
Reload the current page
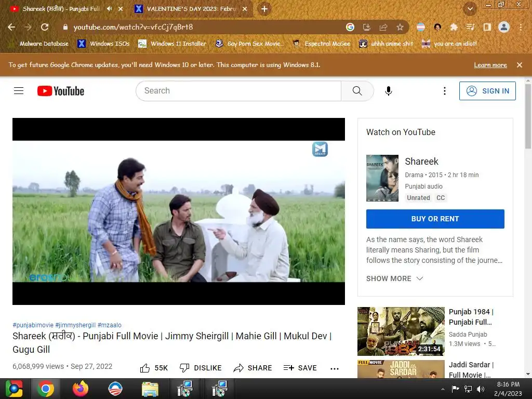coord(45,27)
